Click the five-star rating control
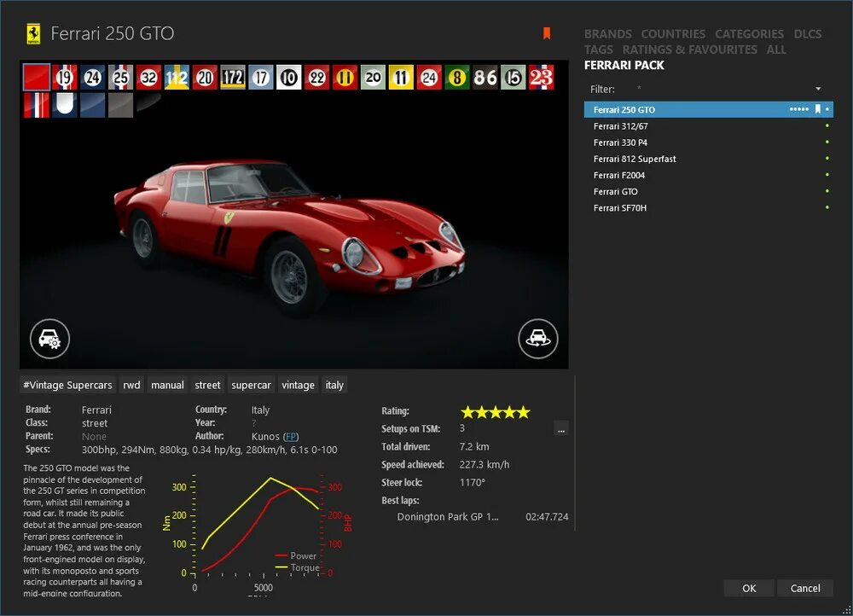This screenshot has height=616, width=853. (495, 412)
